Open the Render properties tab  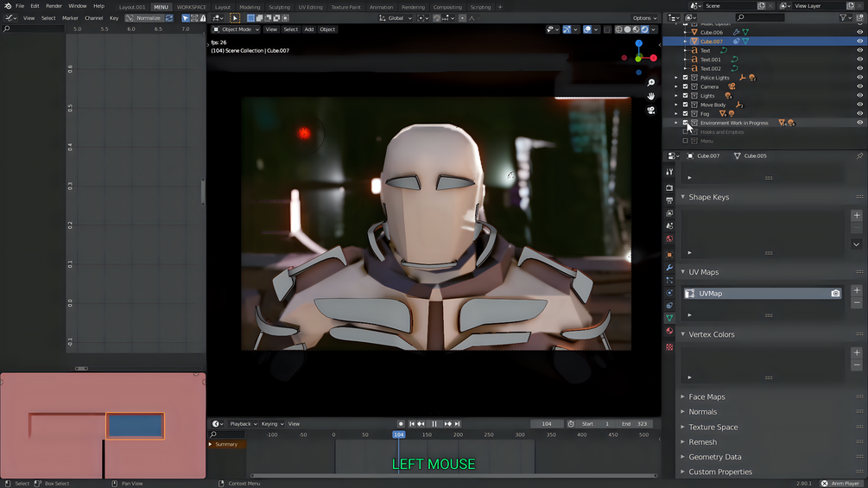click(x=669, y=187)
